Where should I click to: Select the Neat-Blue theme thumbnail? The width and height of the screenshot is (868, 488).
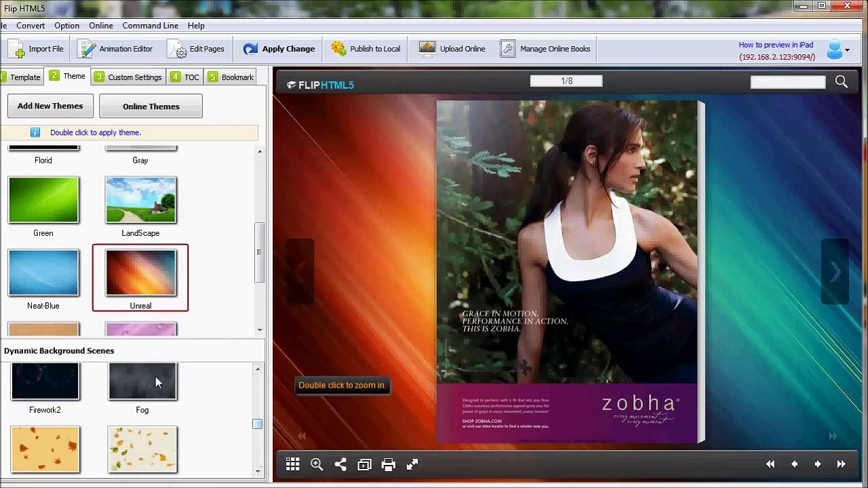coord(43,273)
